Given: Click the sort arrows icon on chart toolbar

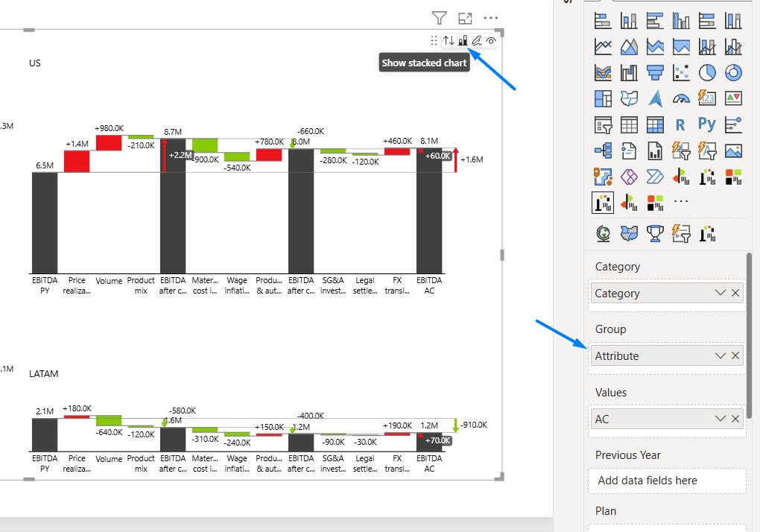Looking at the screenshot, I should tap(449, 41).
